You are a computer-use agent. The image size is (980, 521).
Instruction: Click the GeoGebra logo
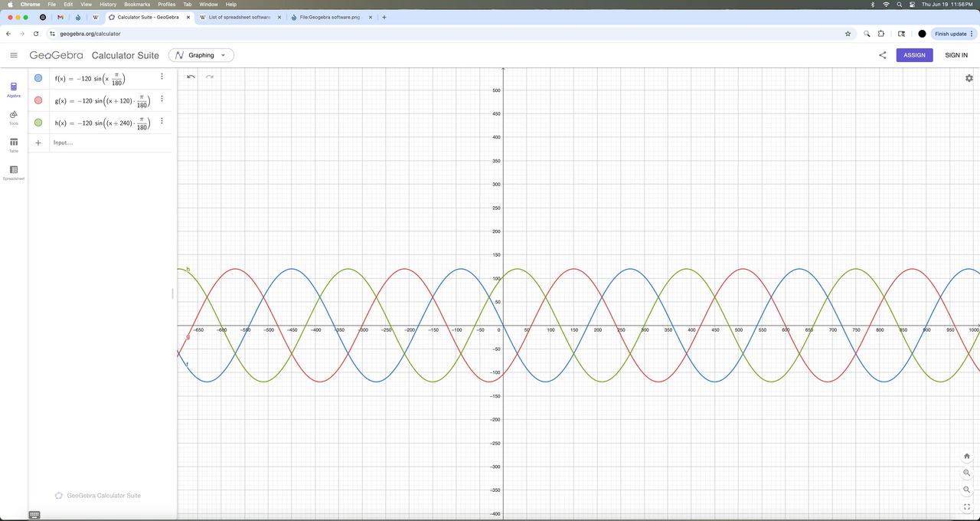(x=56, y=55)
